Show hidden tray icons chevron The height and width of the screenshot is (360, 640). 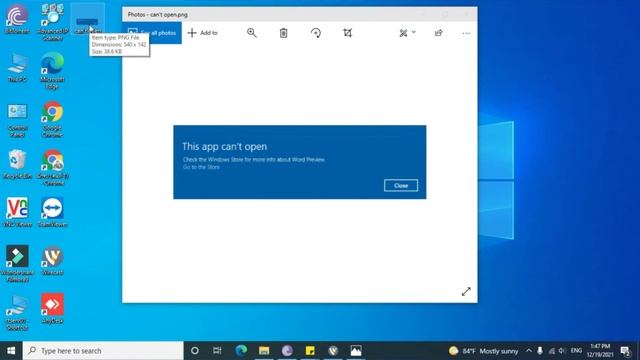pos(529,351)
